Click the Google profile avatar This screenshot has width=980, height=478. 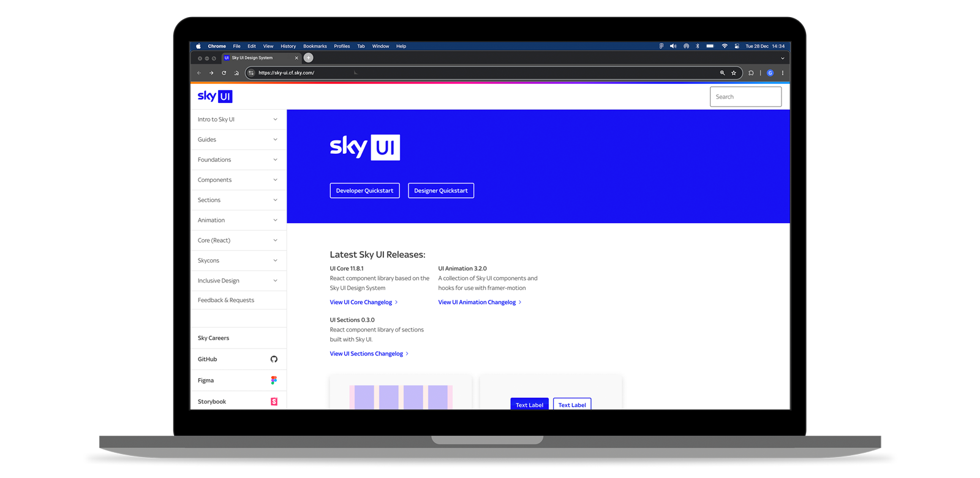pyautogui.click(x=770, y=73)
